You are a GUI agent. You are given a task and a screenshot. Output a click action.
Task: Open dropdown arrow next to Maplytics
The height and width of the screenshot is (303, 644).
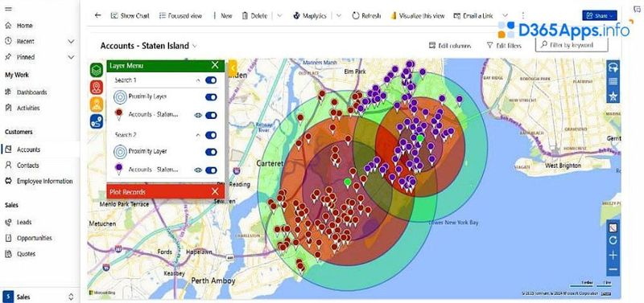[338, 15]
